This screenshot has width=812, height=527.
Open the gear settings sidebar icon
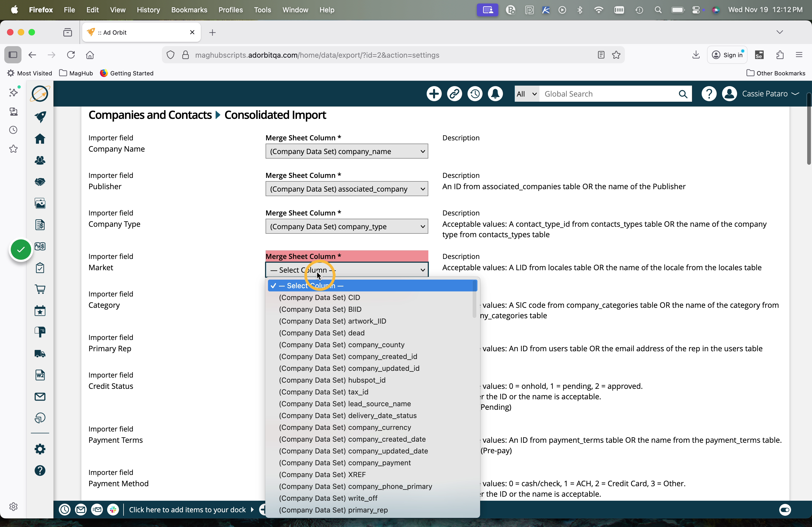(x=40, y=449)
